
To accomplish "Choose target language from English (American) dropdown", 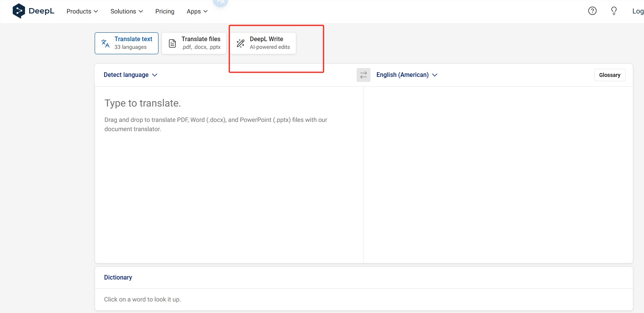I will [x=407, y=75].
